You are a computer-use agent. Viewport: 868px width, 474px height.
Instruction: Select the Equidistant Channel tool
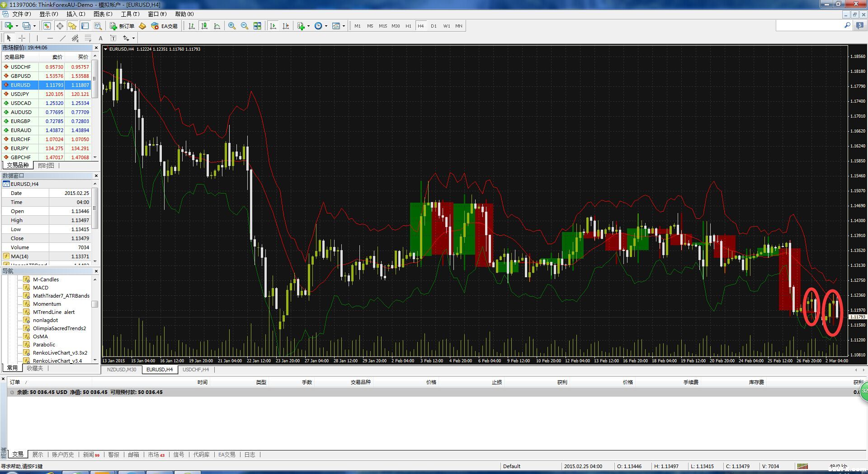(75, 38)
